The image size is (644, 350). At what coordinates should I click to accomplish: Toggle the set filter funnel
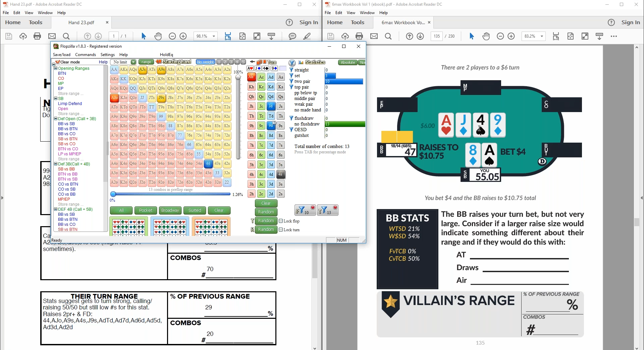(x=291, y=76)
